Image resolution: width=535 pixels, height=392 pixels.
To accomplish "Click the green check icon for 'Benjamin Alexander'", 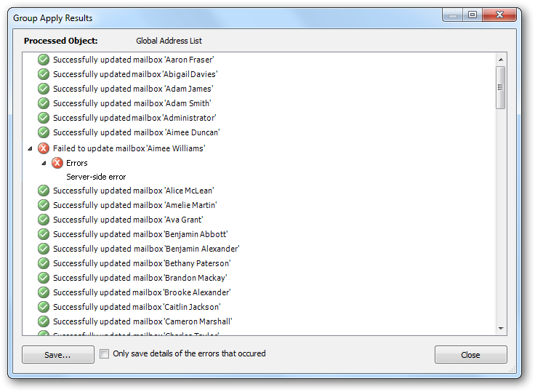I will click(x=44, y=249).
